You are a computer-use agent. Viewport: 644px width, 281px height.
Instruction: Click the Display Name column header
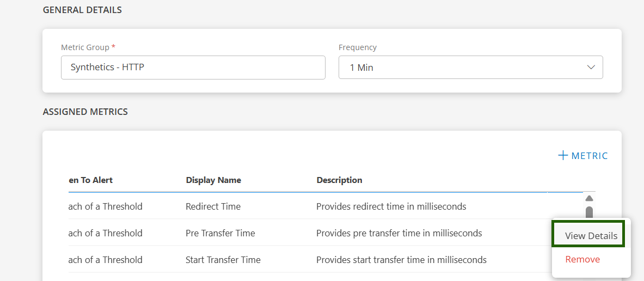[x=213, y=180]
